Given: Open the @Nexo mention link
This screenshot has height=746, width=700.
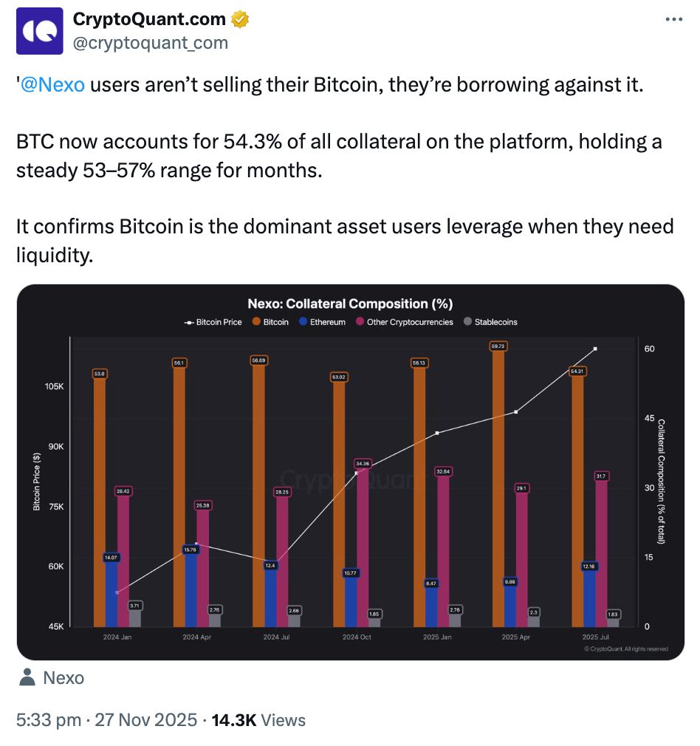Looking at the screenshot, I should 53,85.
